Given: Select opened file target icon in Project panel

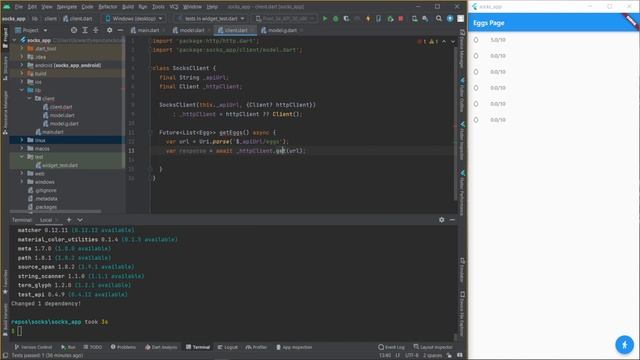Looking at the screenshot, I should coord(74,30).
